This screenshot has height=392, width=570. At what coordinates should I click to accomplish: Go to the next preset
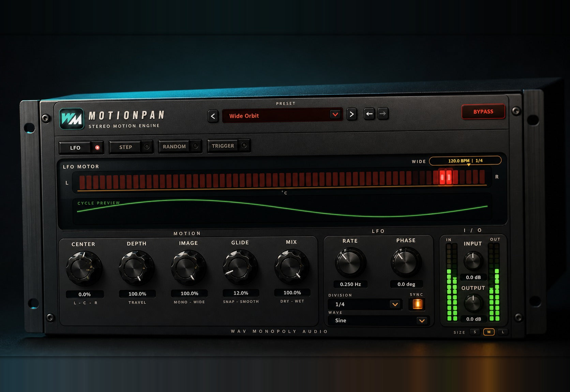(352, 115)
